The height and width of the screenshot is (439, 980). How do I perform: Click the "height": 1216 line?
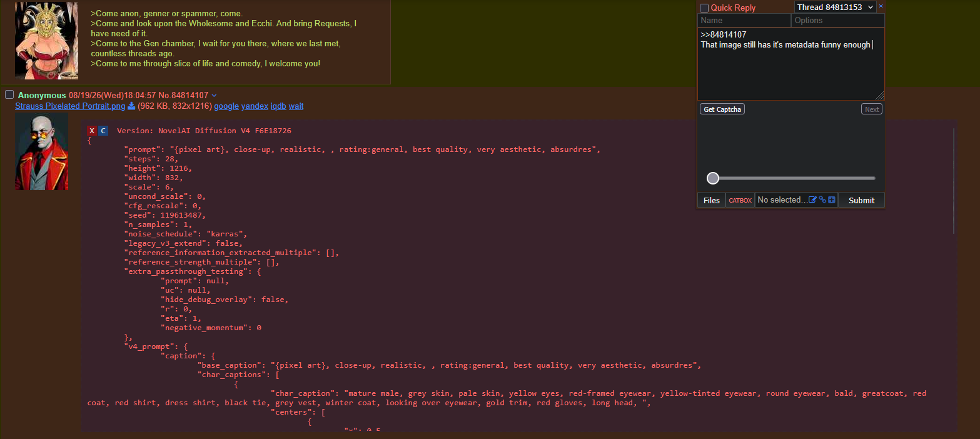pyautogui.click(x=158, y=168)
